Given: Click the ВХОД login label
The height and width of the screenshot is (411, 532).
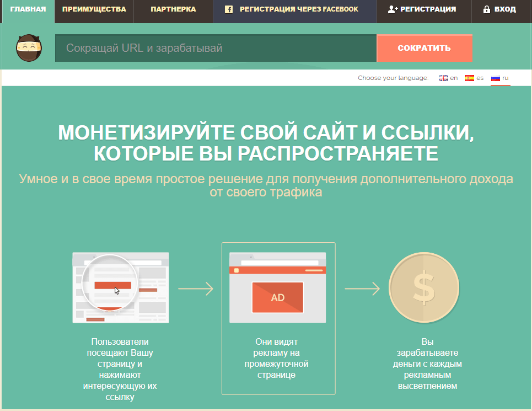Looking at the screenshot, I should coord(505,9).
